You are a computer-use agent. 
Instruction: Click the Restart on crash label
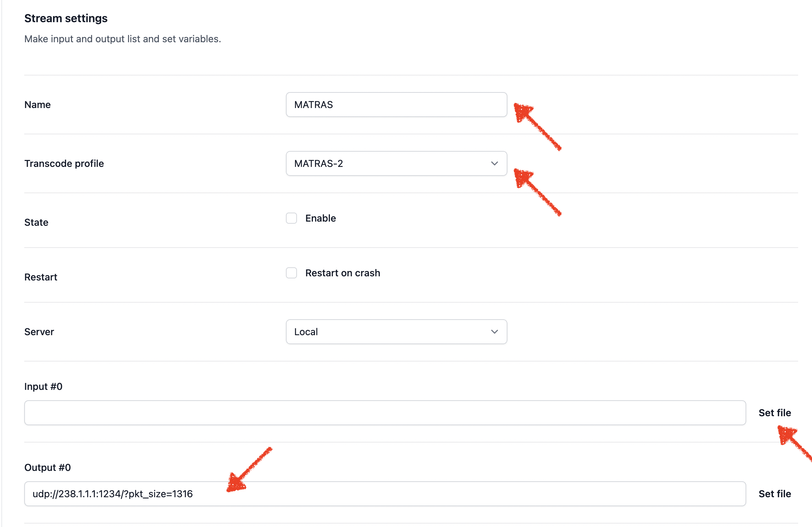(x=342, y=273)
